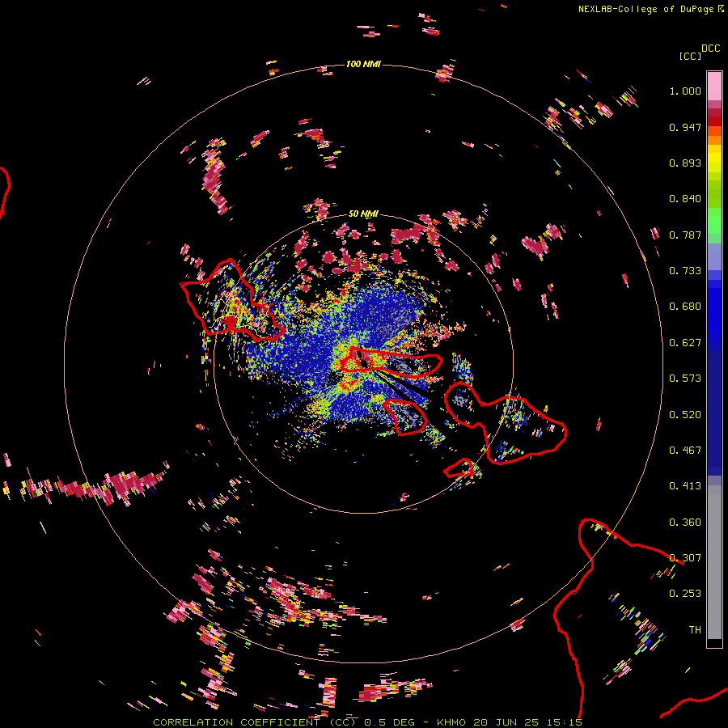
Task: Pick the bright yellow color bar segment
Action: [714, 159]
